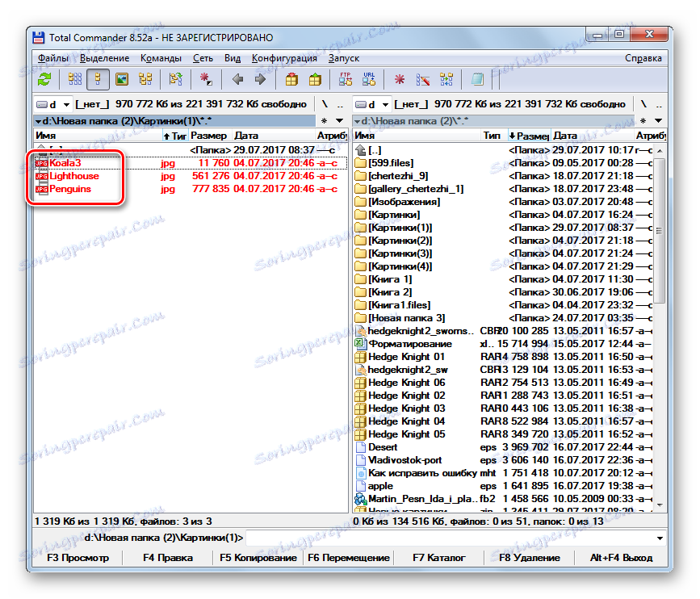This screenshot has height=599, width=700.
Task: Click red asterisk icon with small box
Action: click(206, 79)
